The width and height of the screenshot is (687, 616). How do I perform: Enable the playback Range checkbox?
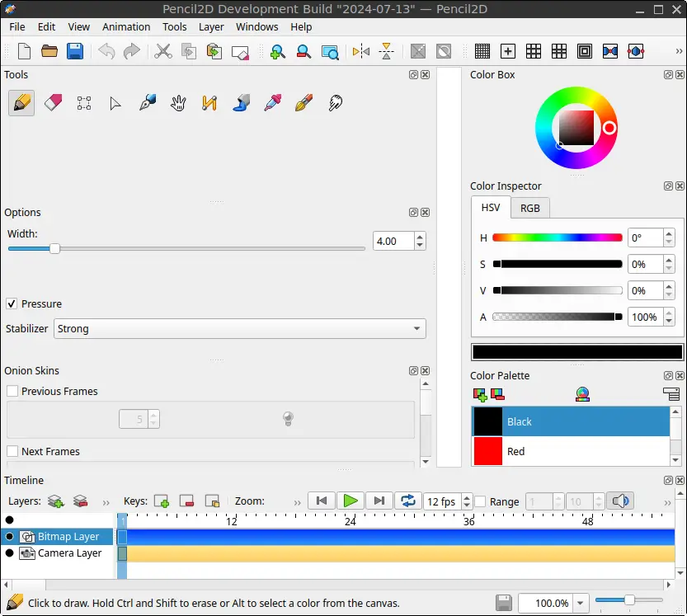tap(480, 501)
